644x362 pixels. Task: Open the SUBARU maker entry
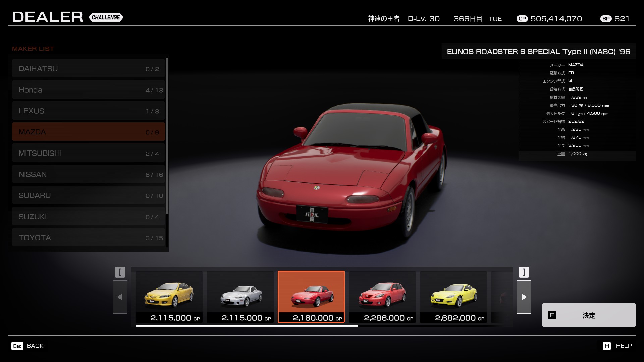click(x=89, y=195)
